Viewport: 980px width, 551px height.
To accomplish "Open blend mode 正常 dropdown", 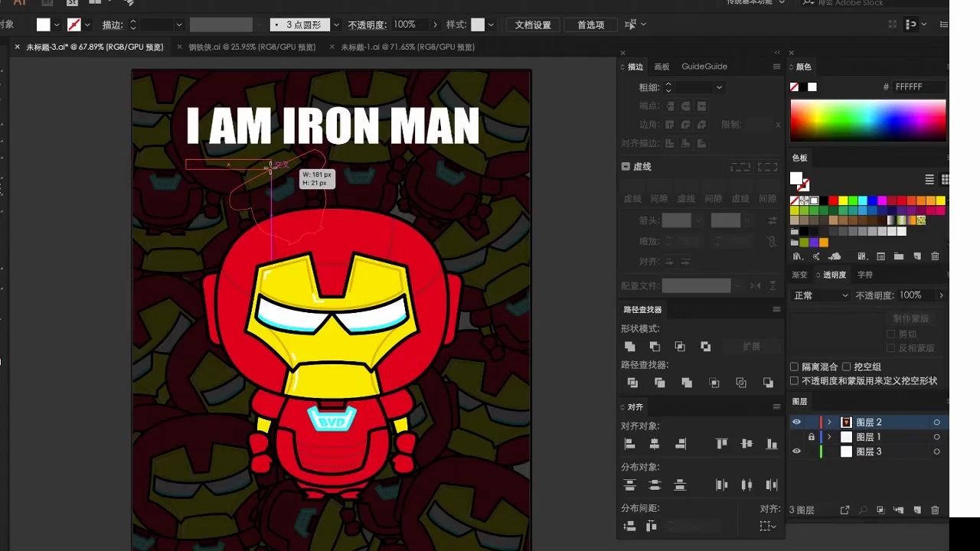I will coord(821,295).
